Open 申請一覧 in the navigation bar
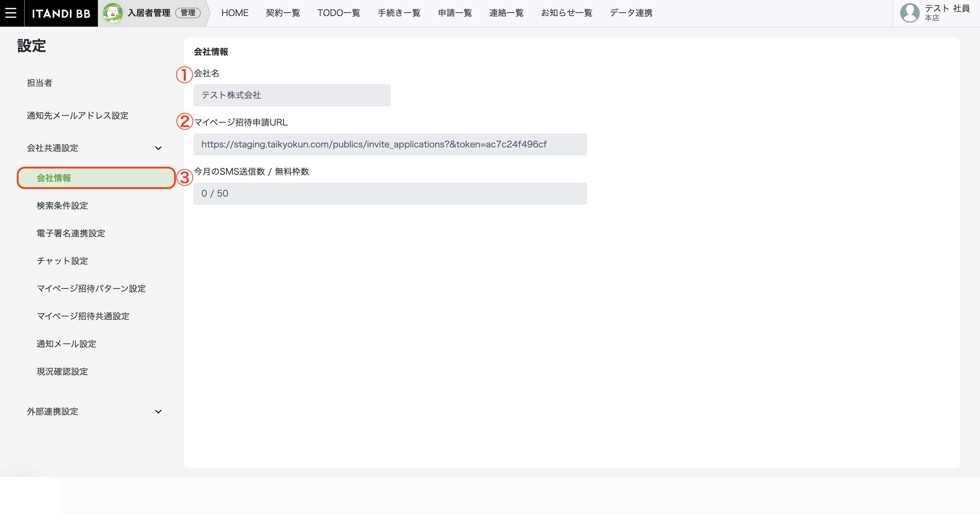The image size is (980, 514). [455, 13]
